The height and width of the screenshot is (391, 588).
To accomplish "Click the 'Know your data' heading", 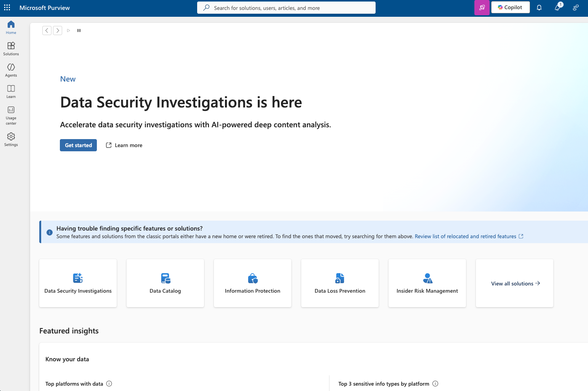I will click(x=67, y=359).
